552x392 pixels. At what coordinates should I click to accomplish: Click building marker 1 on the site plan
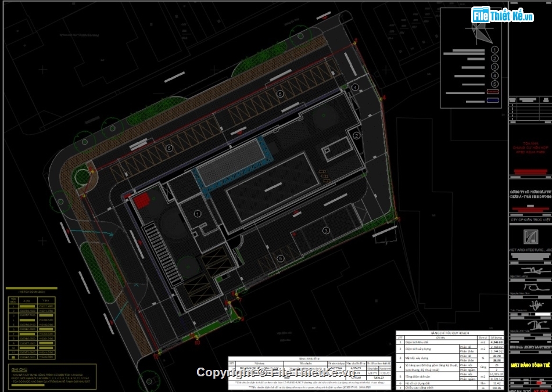(x=197, y=214)
